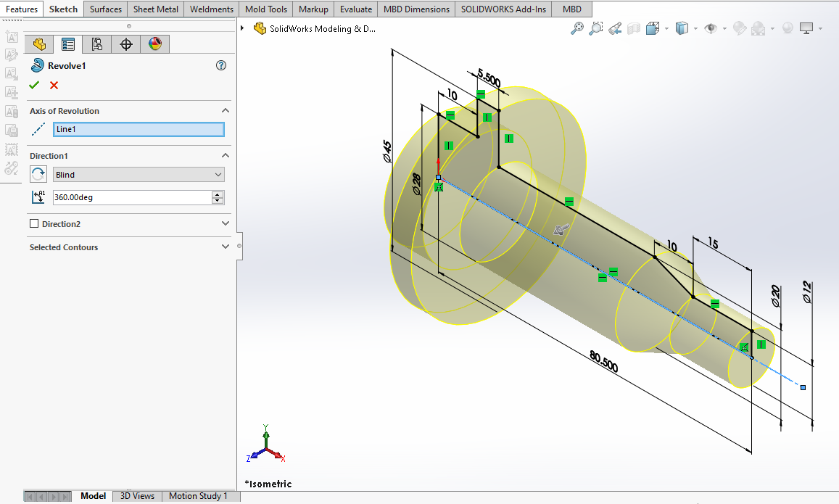
Task: Click the Previous View icon
Action: click(615, 28)
